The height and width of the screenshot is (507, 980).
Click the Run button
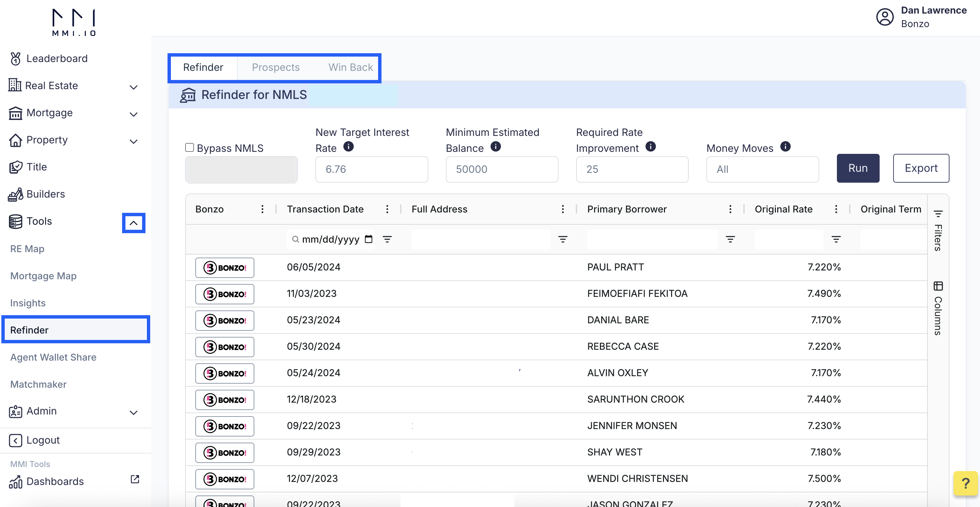[858, 168]
